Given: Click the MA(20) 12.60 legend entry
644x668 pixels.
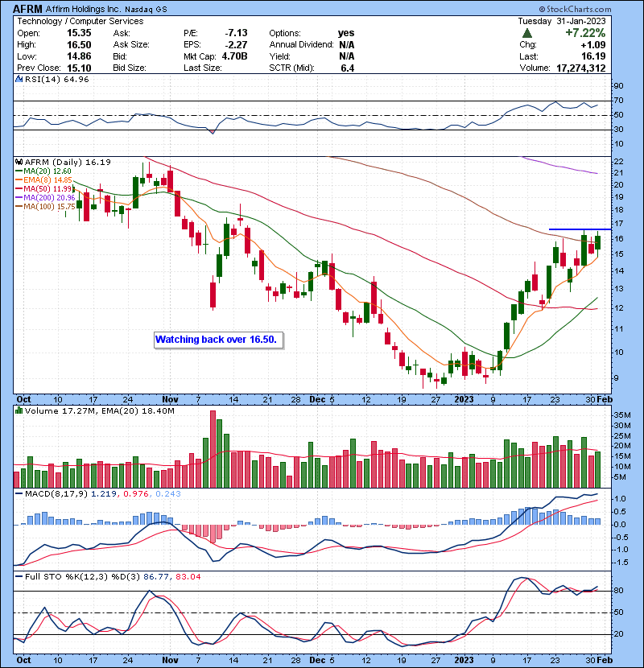Looking at the screenshot, I should 43,171.
